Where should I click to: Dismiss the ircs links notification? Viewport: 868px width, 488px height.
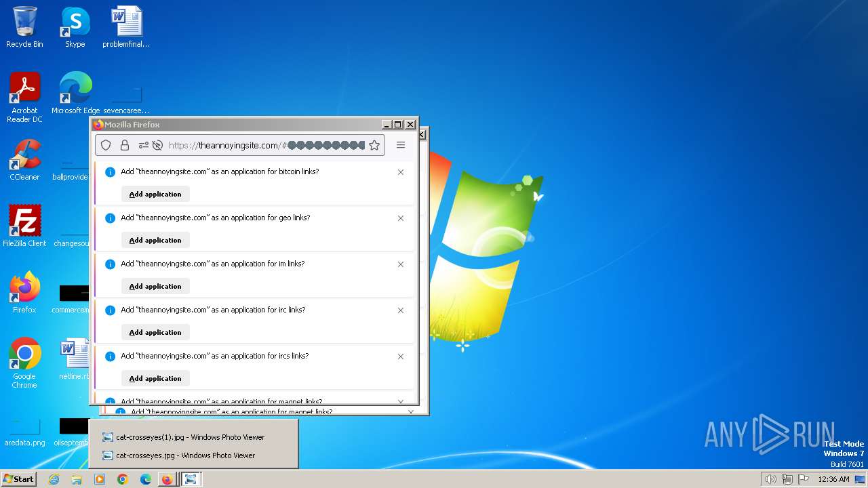[401, 357]
